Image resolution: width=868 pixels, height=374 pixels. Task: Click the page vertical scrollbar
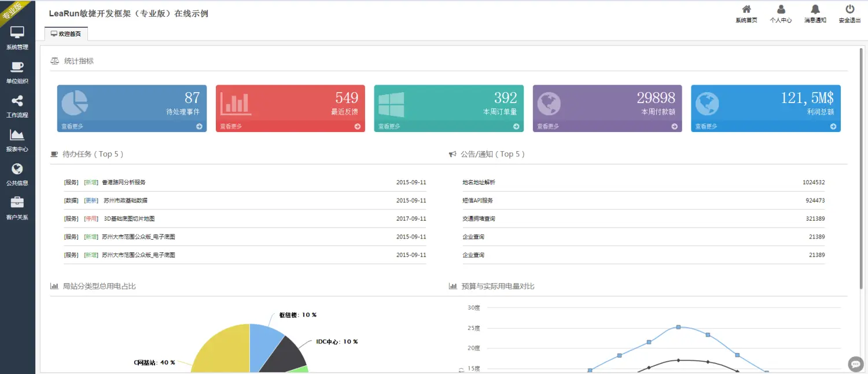click(862, 168)
